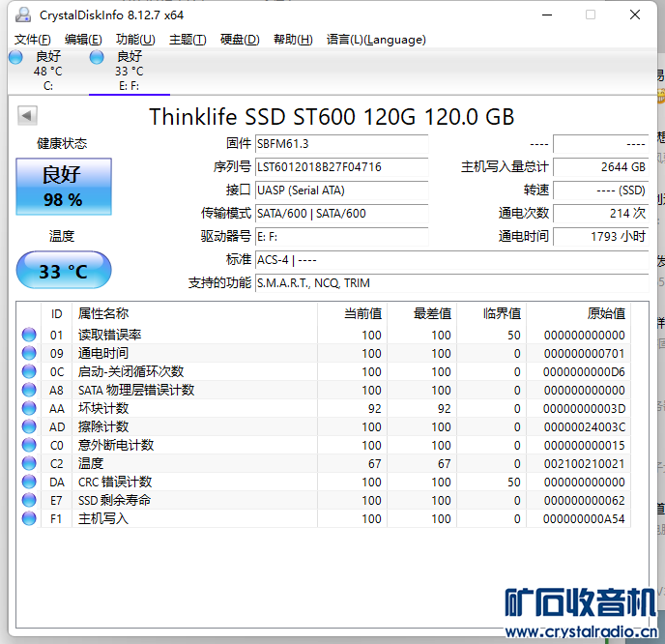Click the status orb of row 09 通电时间
This screenshot has width=665, height=644.
29,353
